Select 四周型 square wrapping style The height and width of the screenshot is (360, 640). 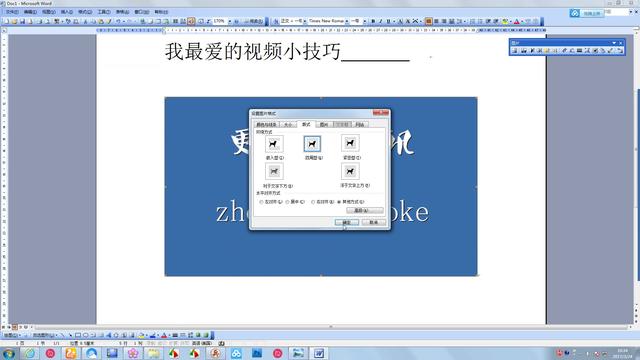click(312, 144)
